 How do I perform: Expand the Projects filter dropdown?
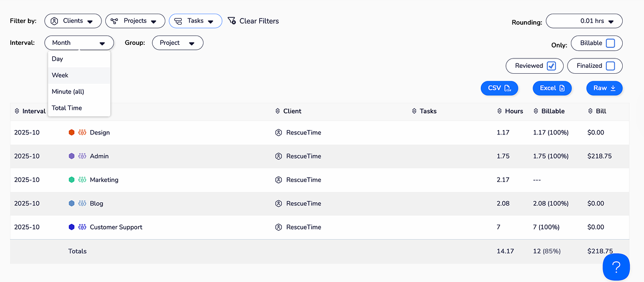click(x=135, y=21)
